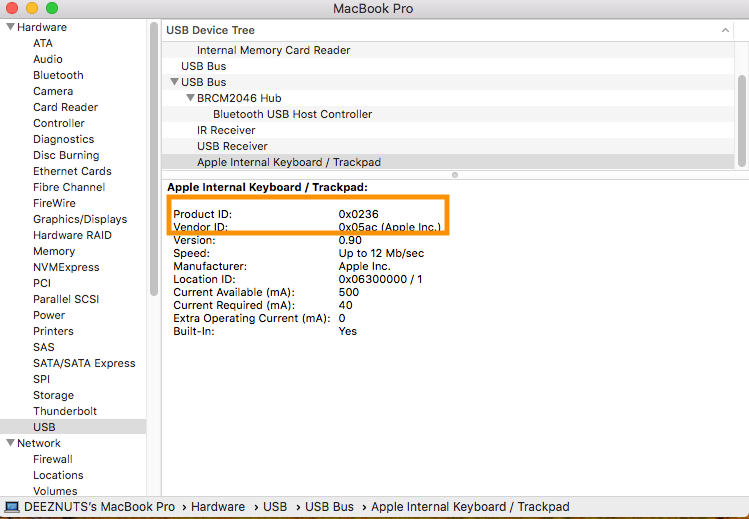Click the green zoom window button
749x519 pixels.
click(x=52, y=8)
